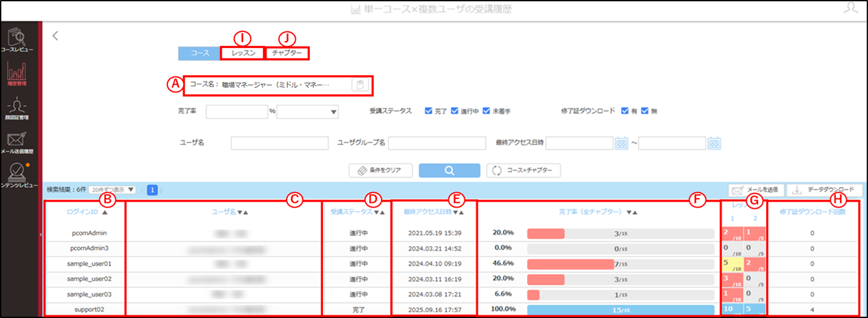Switch to the チャプター tab
Screen dimensions: 868x318
click(287, 53)
